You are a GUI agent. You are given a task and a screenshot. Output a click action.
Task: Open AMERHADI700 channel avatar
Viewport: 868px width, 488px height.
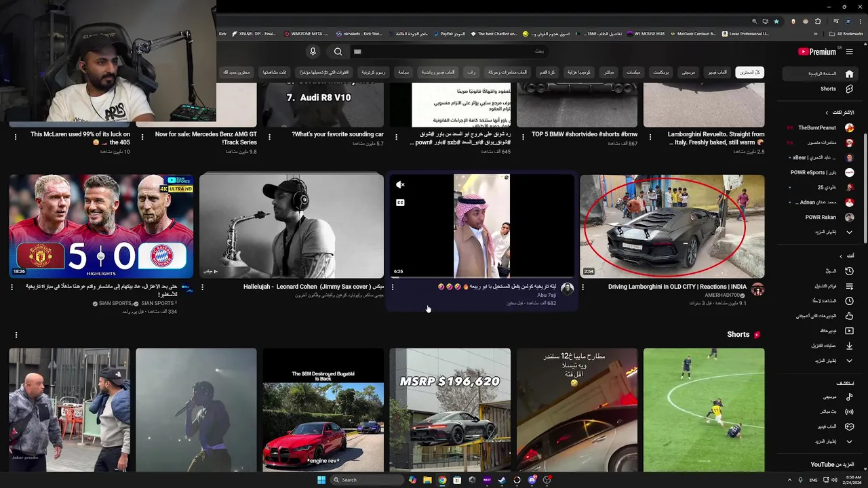point(757,289)
